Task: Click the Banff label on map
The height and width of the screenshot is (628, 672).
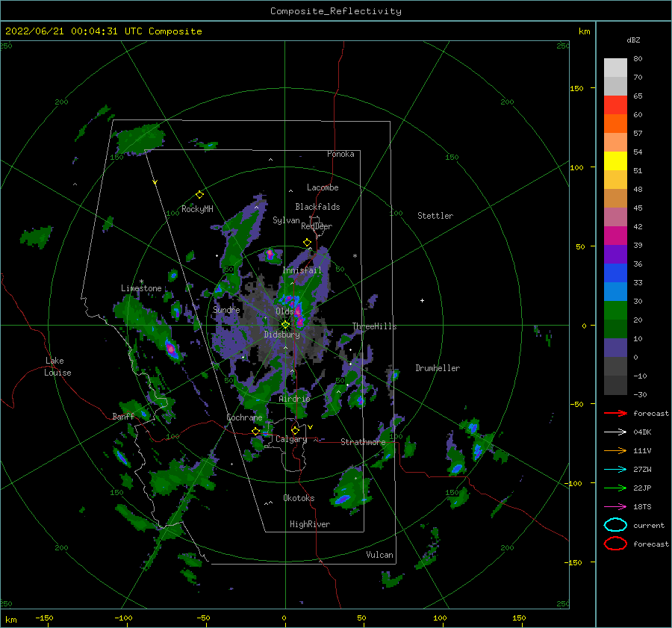Action: coord(123,416)
